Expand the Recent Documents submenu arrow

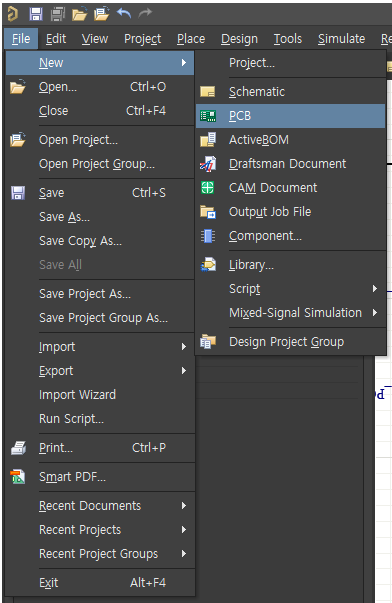tap(184, 505)
